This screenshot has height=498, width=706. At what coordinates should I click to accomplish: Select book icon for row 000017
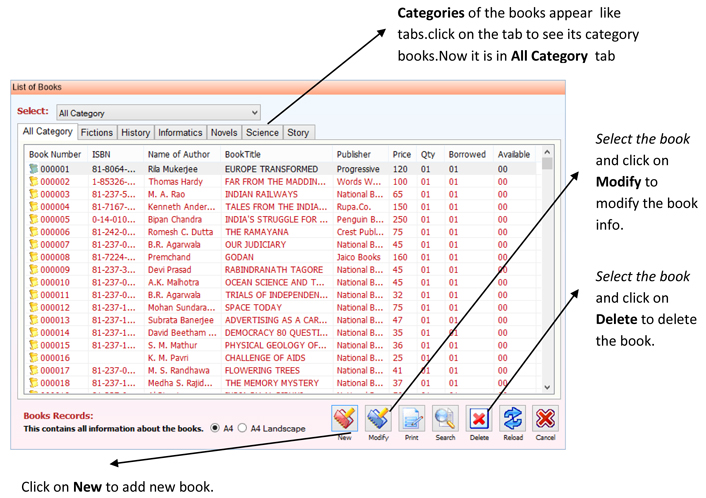coord(33,371)
